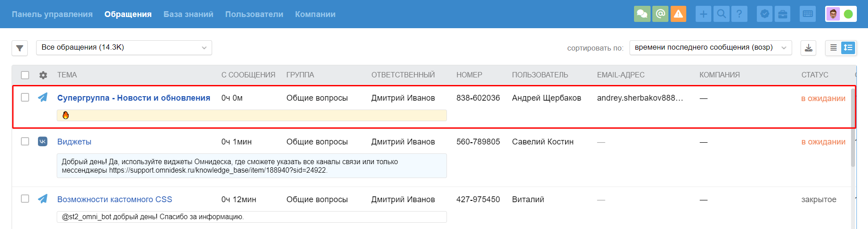Click the закрытое status text
The width and height of the screenshot is (868, 229).
819,199
